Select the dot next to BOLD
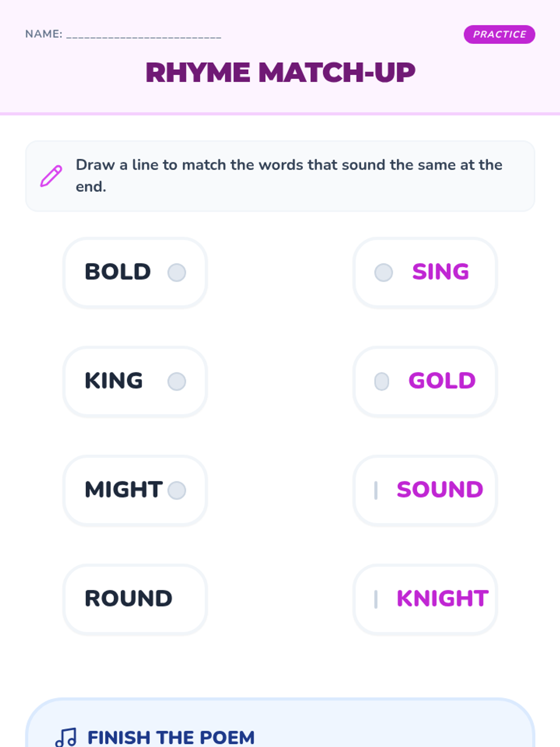This screenshot has width=560, height=747. [x=177, y=272]
